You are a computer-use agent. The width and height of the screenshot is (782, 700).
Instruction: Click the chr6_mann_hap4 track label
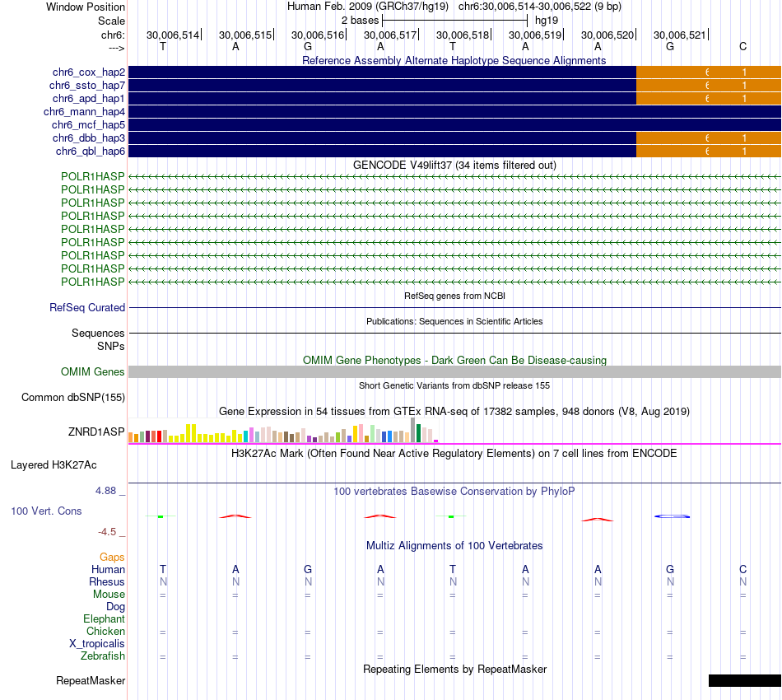pyautogui.click(x=84, y=112)
